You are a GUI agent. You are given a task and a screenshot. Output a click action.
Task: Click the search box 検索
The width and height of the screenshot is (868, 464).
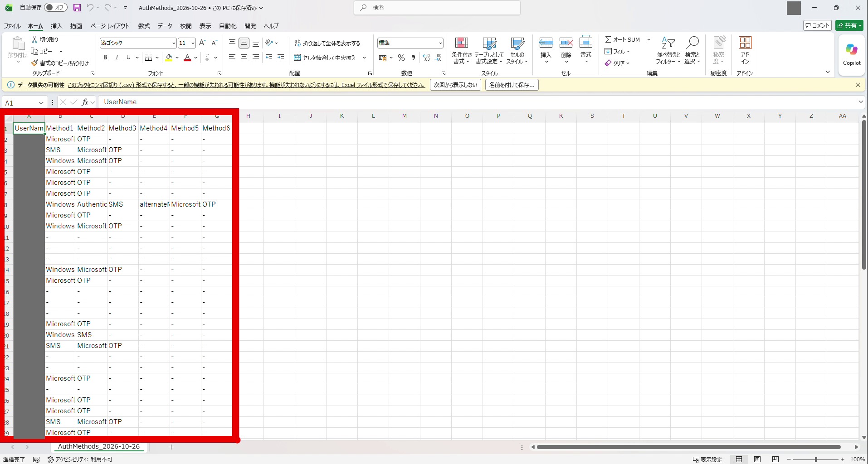tap(437, 8)
